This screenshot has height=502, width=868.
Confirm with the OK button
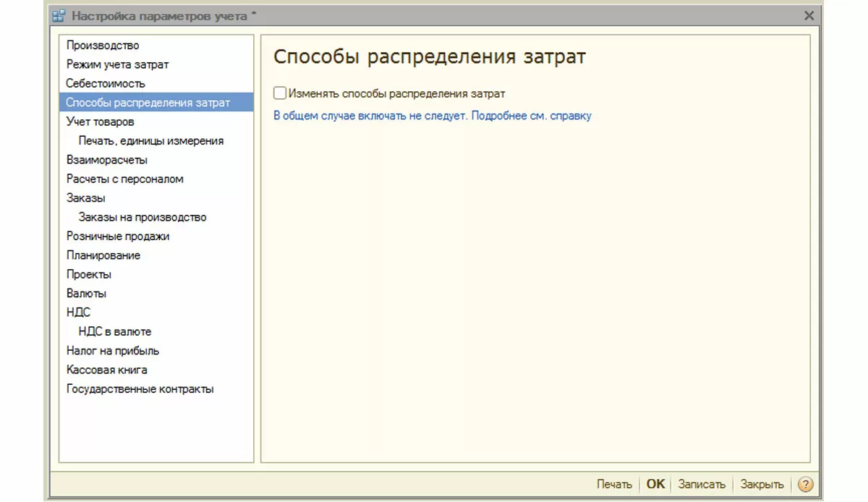[x=655, y=484]
